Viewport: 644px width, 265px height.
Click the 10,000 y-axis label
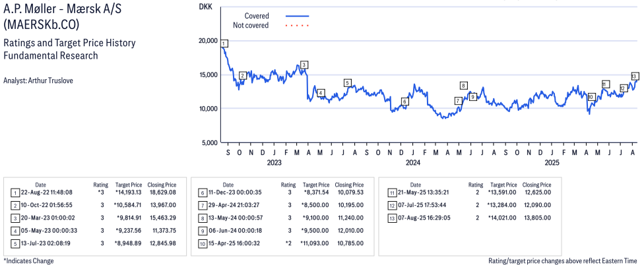pyautogui.click(x=209, y=109)
